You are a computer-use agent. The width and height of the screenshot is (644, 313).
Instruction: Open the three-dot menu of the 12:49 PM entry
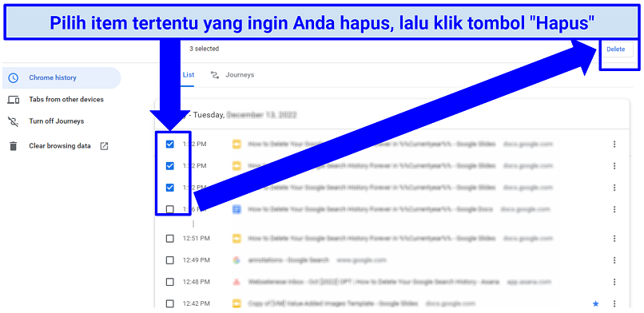614,260
